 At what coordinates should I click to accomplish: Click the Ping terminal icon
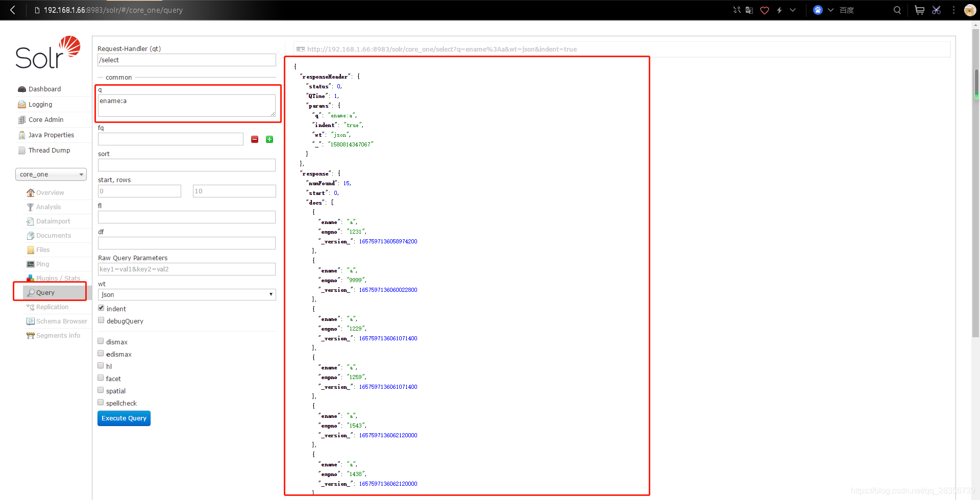tap(31, 264)
